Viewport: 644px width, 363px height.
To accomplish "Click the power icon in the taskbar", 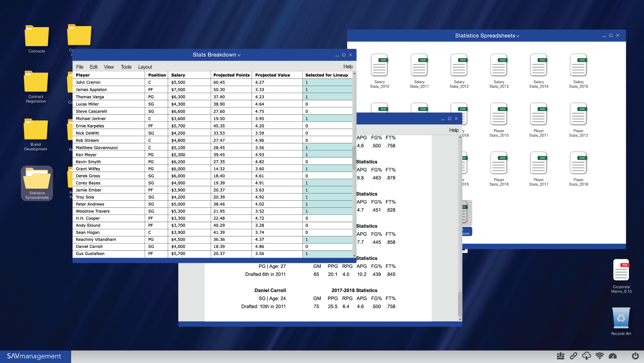I will (x=635, y=356).
